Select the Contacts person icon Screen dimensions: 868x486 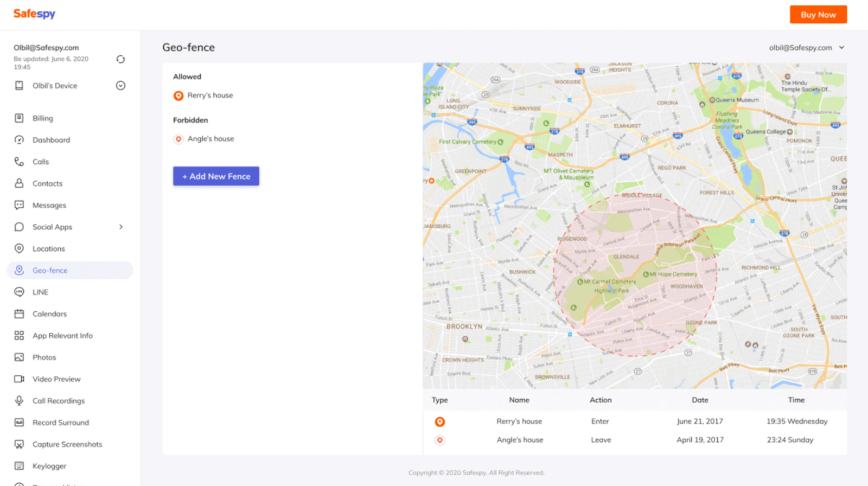click(x=19, y=183)
